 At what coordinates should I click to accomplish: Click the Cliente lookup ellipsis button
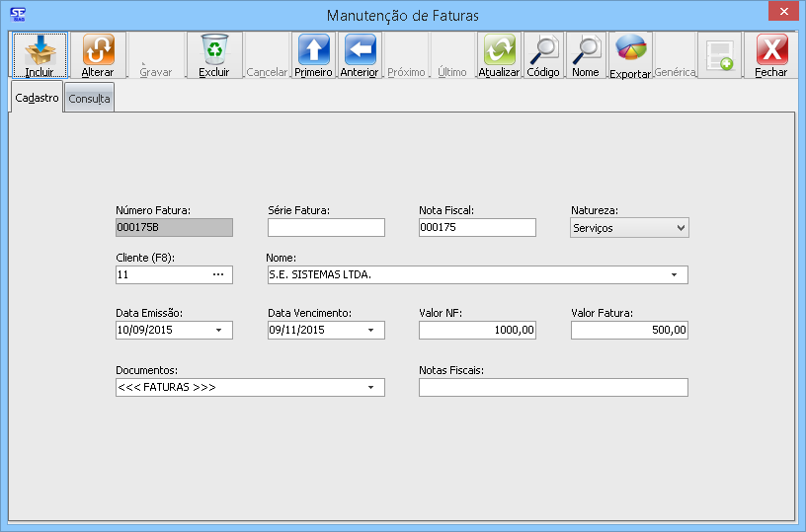218,275
